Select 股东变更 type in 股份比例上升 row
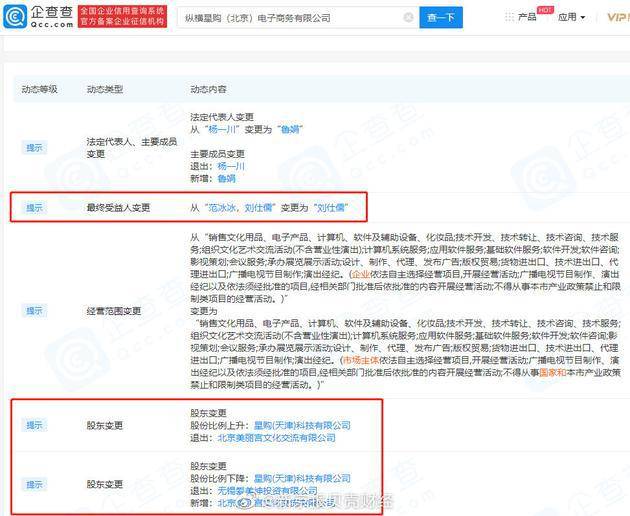 [105, 425]
